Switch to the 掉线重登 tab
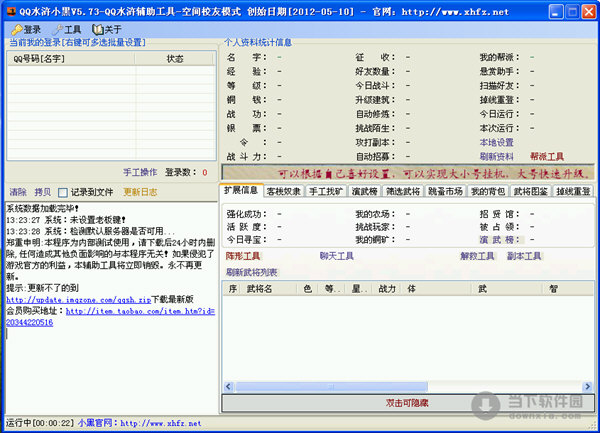Viewport: 600px width, 433px height. click(x=573, y=191)
